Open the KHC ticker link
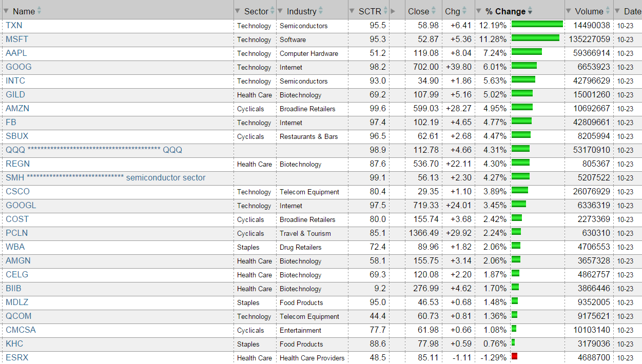 (14, 343)
